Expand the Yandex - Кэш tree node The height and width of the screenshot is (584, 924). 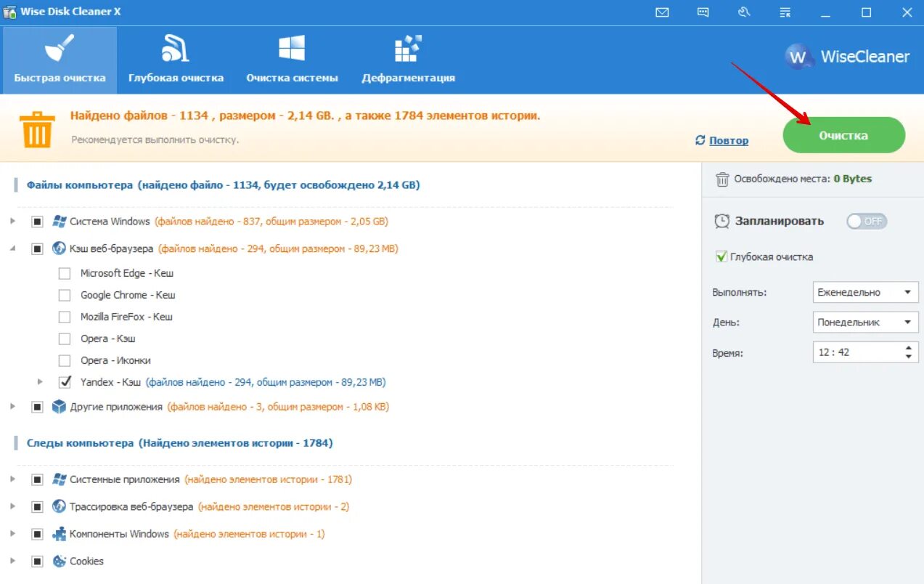(x=40, y=381)
